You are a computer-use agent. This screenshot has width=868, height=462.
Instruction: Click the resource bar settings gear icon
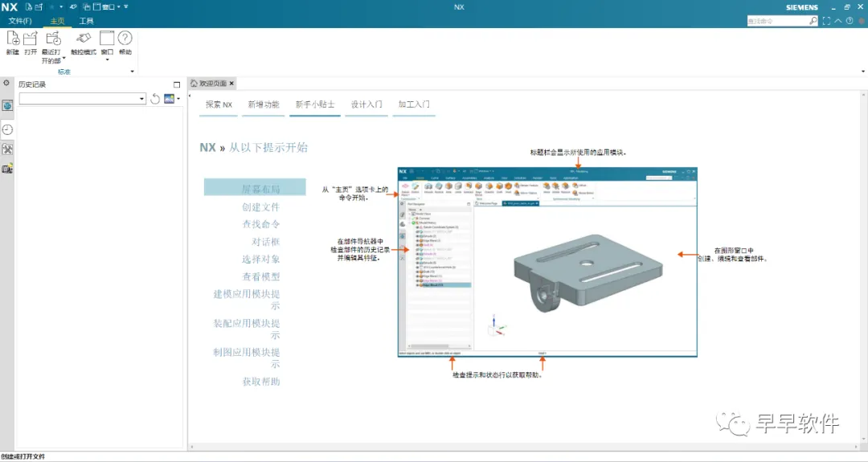click(x=6, y=83)
